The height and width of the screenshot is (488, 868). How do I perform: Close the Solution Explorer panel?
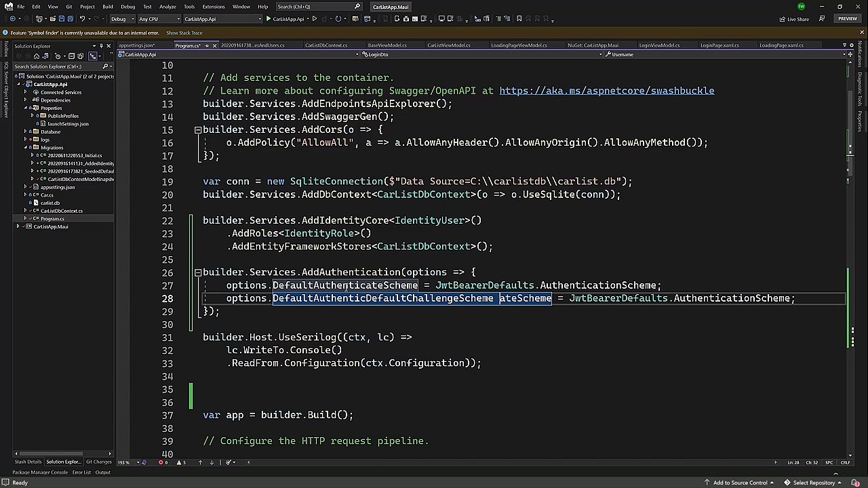click(108, 46)
